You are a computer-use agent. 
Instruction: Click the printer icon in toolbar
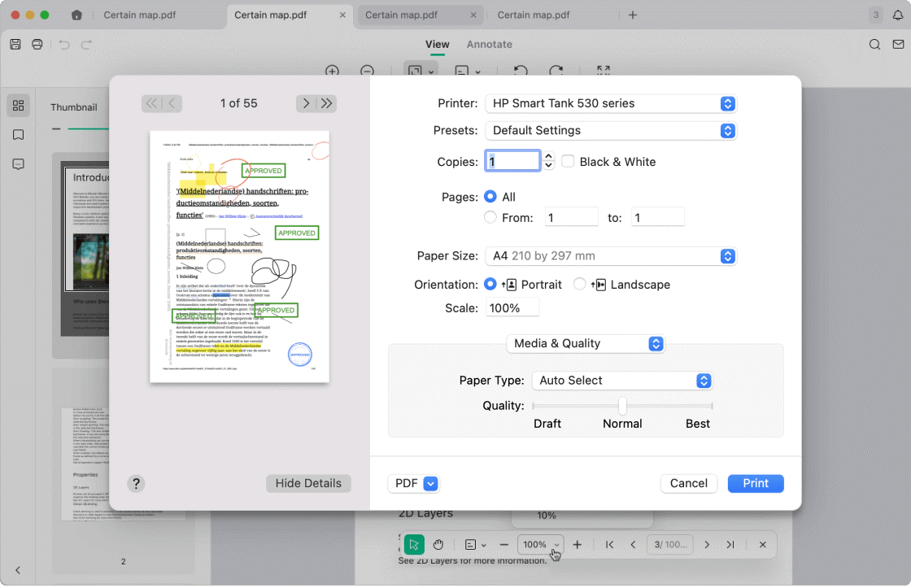point(37,44)
